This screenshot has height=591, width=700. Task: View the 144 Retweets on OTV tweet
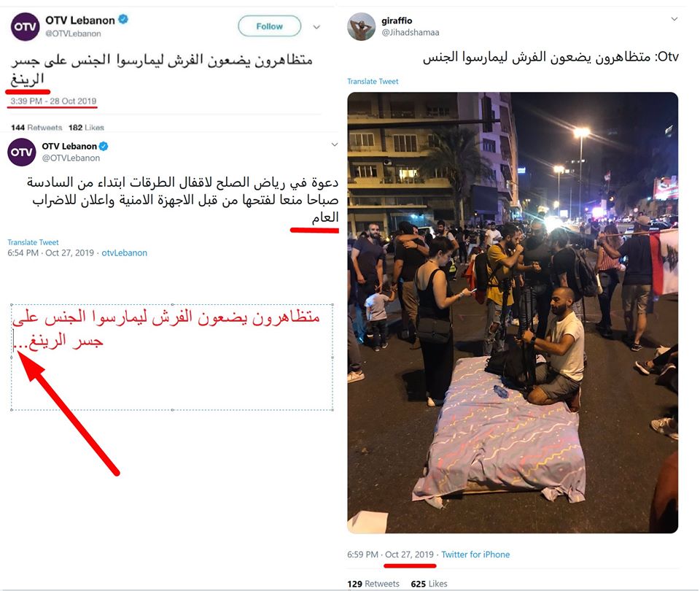pos(36,127)
